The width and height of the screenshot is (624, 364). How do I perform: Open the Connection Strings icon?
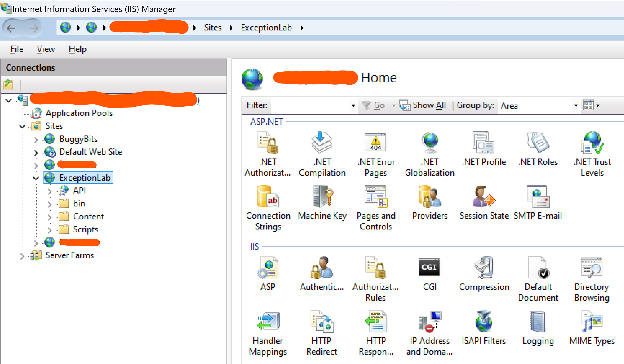268,197
